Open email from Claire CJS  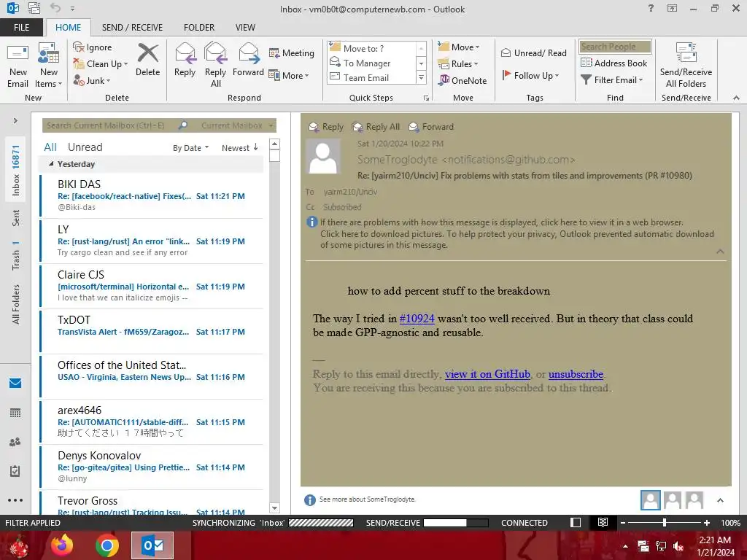pyautogui.click(x=152, y=286)
